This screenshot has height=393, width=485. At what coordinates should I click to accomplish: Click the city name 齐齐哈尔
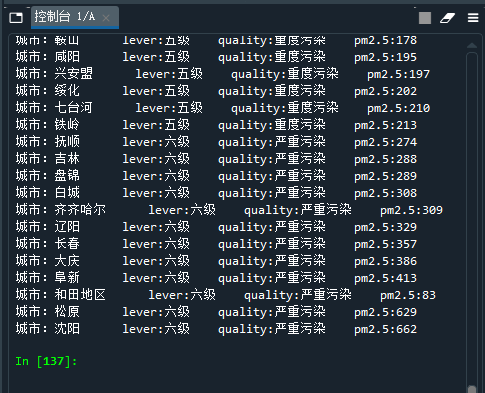tap(80, 210)
